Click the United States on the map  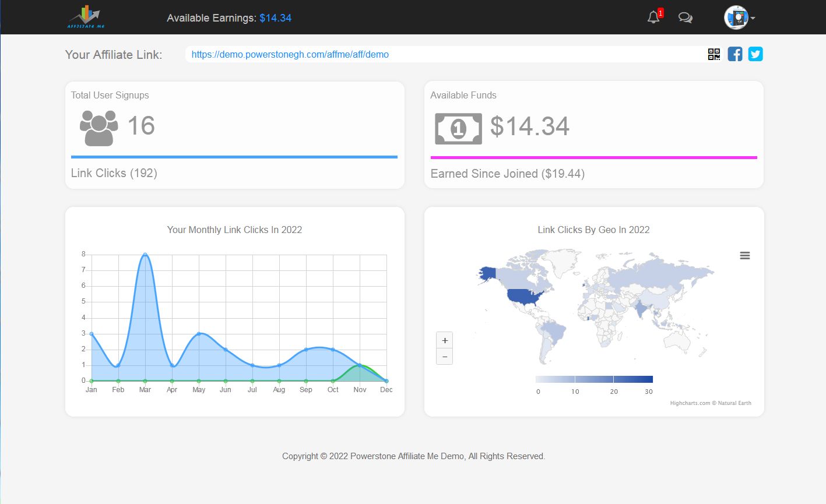525,296
